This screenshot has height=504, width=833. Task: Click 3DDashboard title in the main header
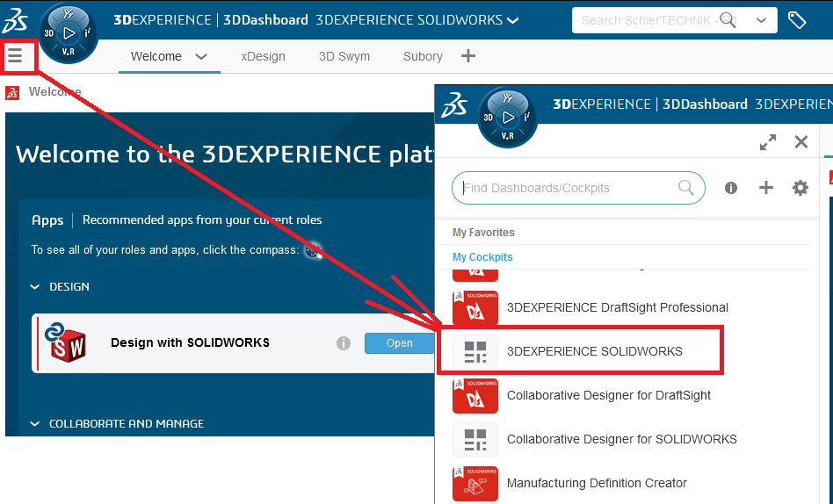point(265,20)
